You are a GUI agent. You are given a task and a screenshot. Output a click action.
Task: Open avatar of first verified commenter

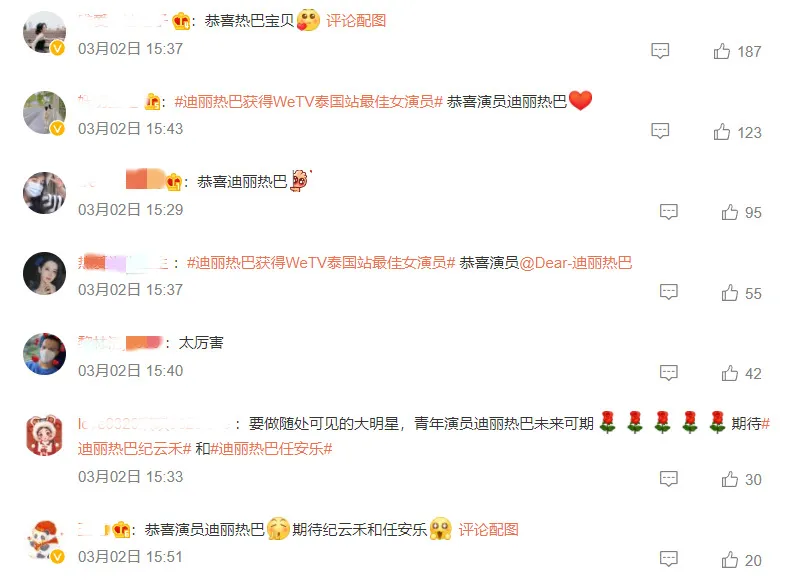click(x=45, y=33)
